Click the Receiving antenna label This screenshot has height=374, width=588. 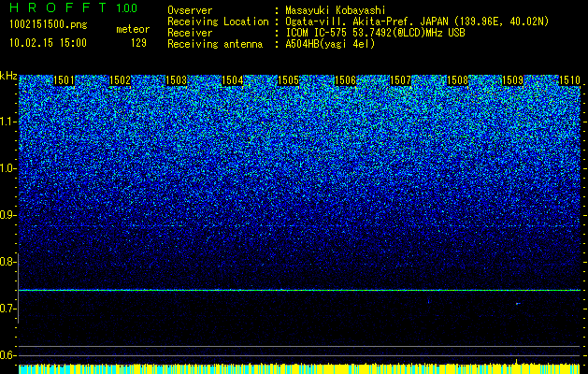tap(215, 44)
